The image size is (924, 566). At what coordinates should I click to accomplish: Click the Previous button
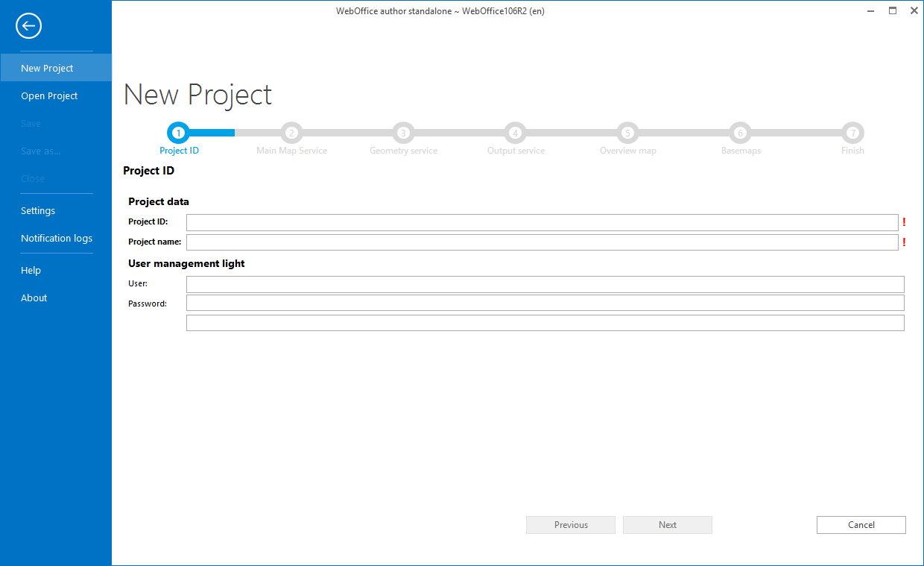[571, 525]
